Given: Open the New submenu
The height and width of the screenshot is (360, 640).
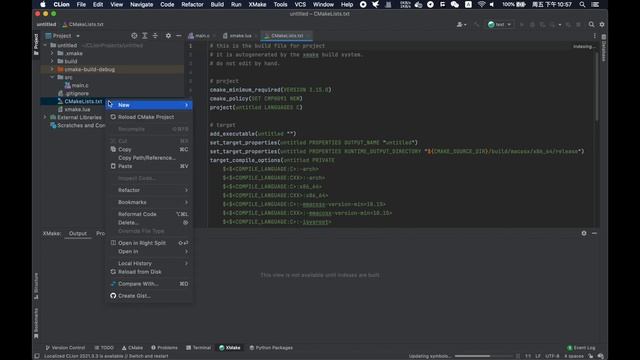Looking at the screenshot, I should (x=149, y=105).
